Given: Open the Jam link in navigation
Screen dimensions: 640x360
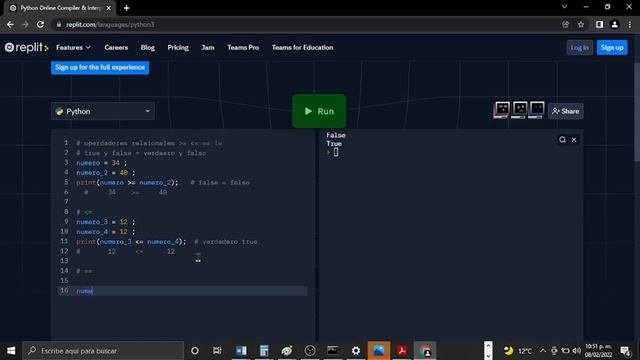Looking at the screenshot, I should tap(207, 48).
